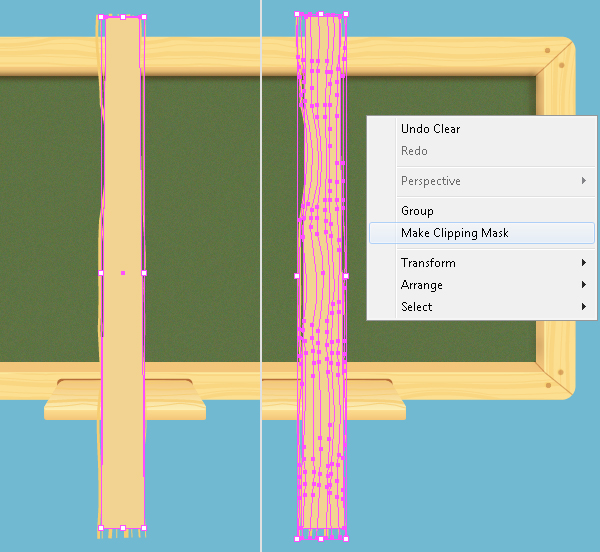The width and height of the screenshot is (600, 552).
Task: Expand the Select submenu arrow
Action: tap(584, 306)
